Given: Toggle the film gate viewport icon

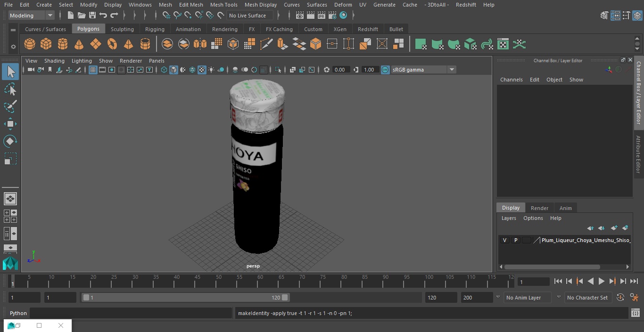Looking at the screenshot, I should (x=102, y=70).
